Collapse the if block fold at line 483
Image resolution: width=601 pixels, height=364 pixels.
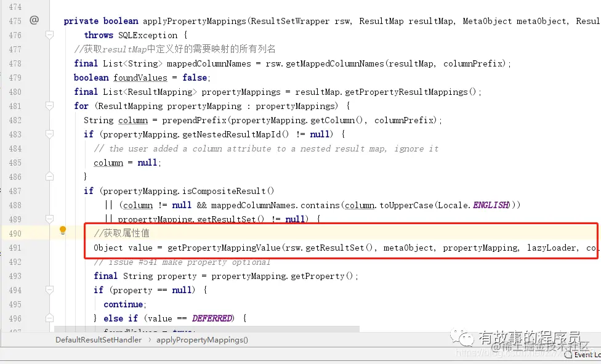[x=49, y=134]
